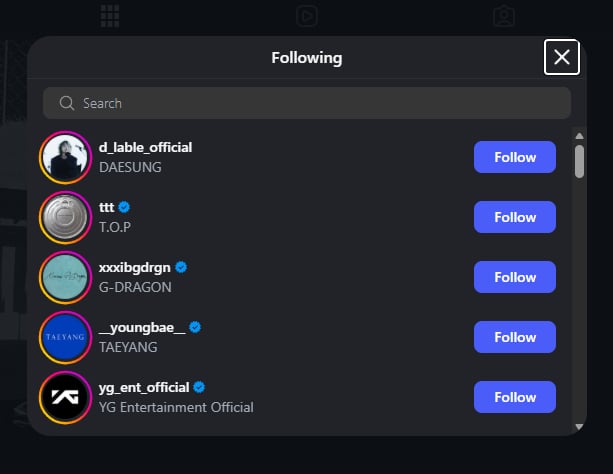The height and width of the screenshot is (474, 613).
Task: Follow __youngbae__ account
Action: coord(514,337)
